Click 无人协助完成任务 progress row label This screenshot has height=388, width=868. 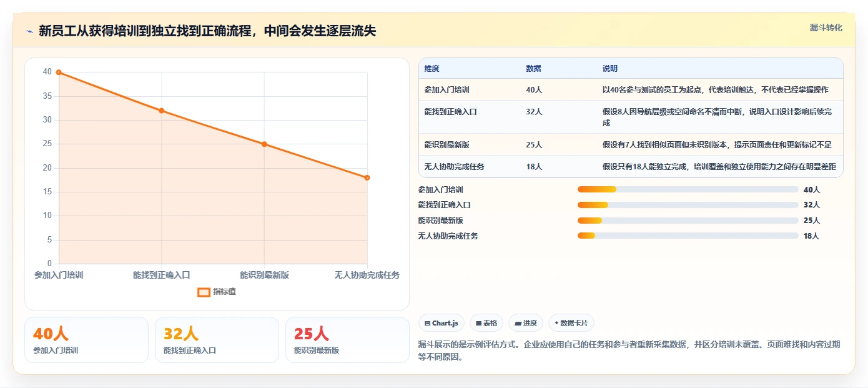point(448,236)
